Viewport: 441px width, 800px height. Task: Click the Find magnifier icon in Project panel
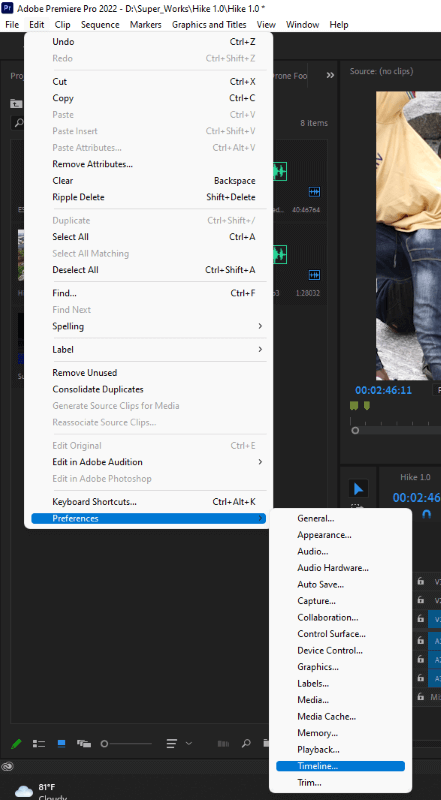(x=246, y=743)
